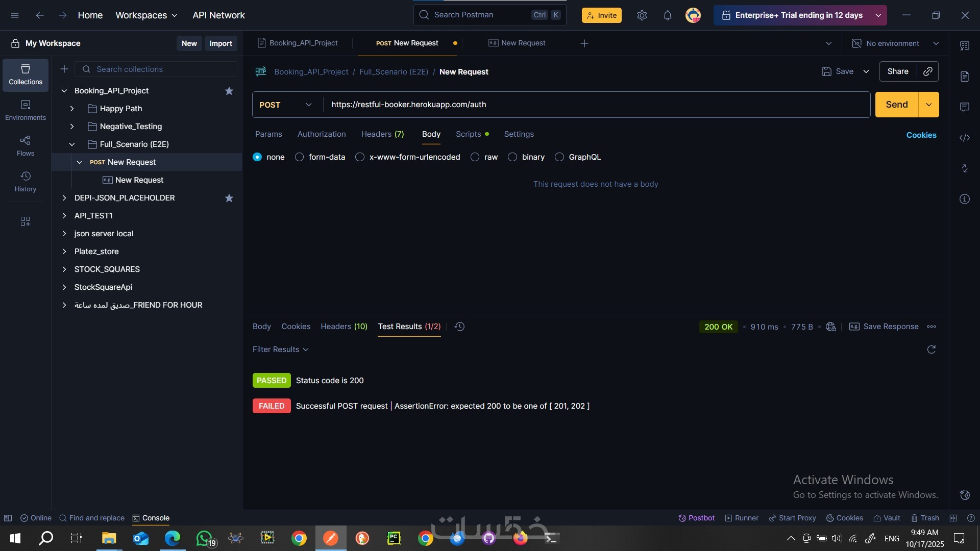This screenshot has height=551, width=980.
Task: Open the Flows sidebar section
Action: point(25,145)
